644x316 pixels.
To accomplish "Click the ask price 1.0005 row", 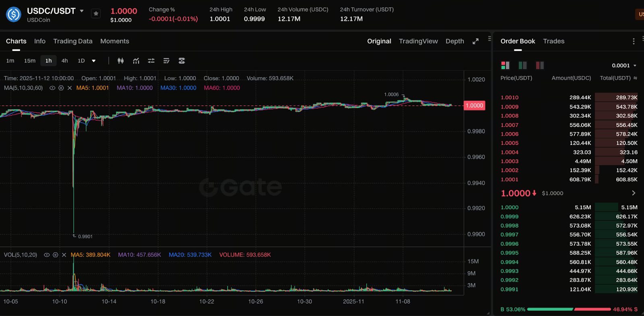I will pos(569,143).
